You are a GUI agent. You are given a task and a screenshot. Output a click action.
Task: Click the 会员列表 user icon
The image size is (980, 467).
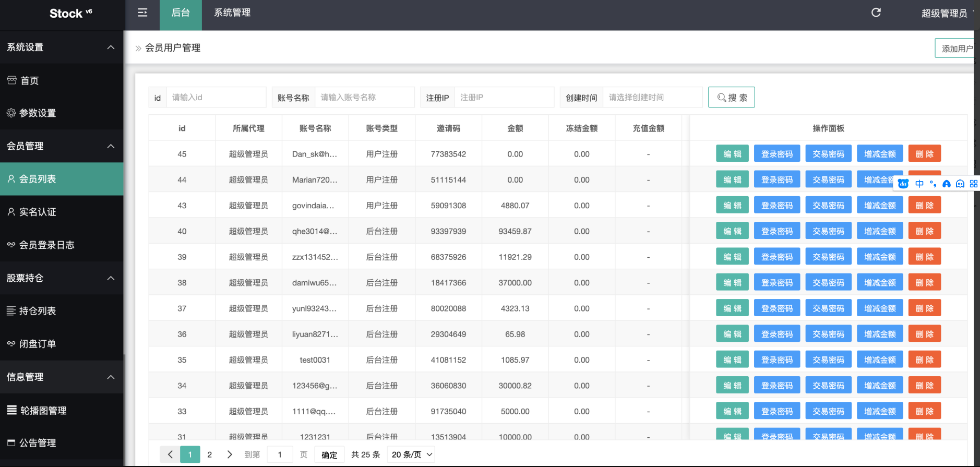(11, 178)
